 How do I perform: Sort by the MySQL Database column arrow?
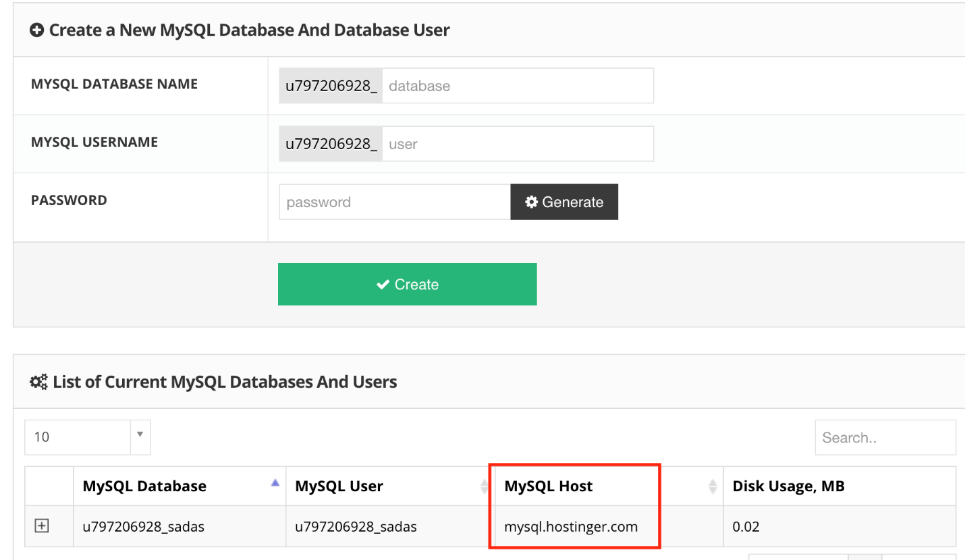tap(275, 482)
